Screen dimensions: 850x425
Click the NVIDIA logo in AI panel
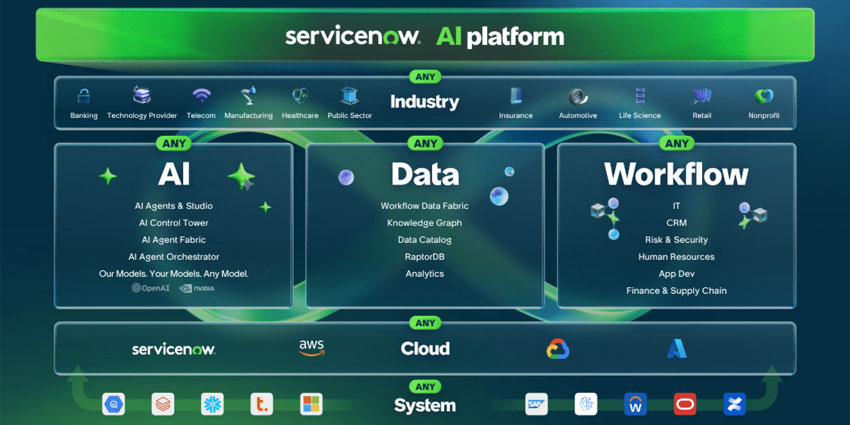[197, 288]
